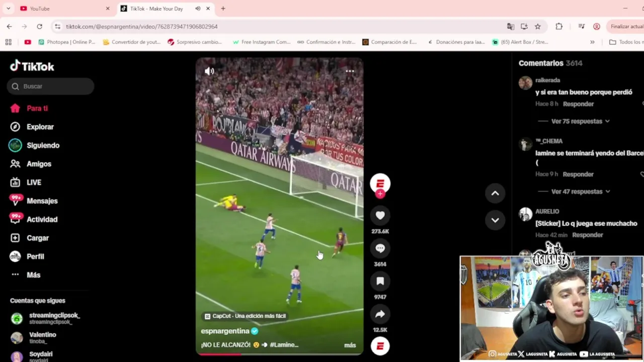
Task: Reload the current page
Action: 40,26
